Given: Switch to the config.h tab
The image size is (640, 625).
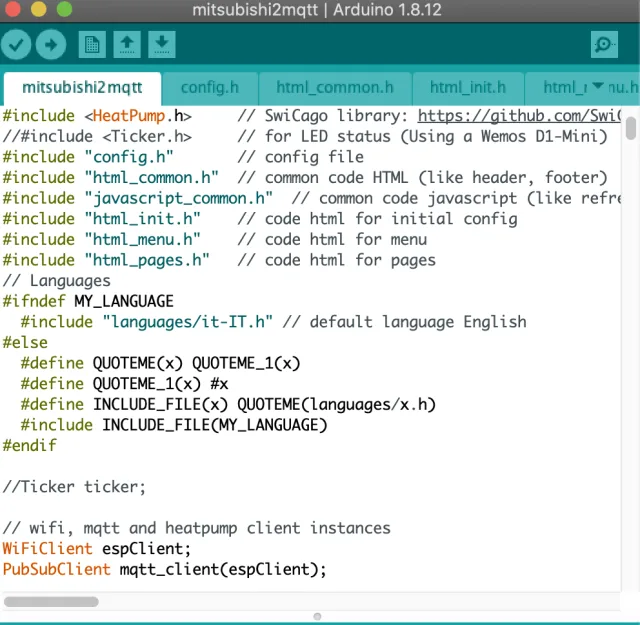Looking at the screenshot, I should pos(210,87).
